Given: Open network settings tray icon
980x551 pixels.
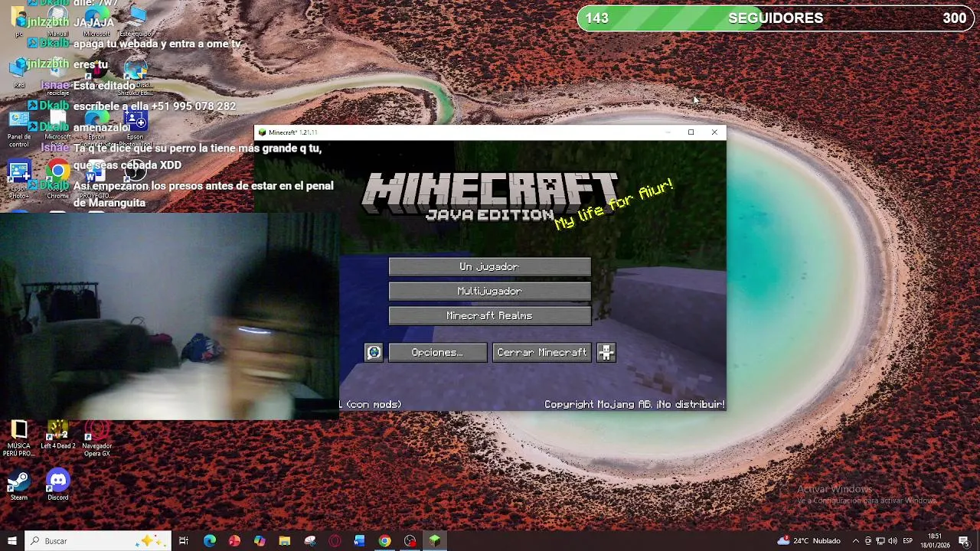Looking at the screenshot, I should 880,541.
